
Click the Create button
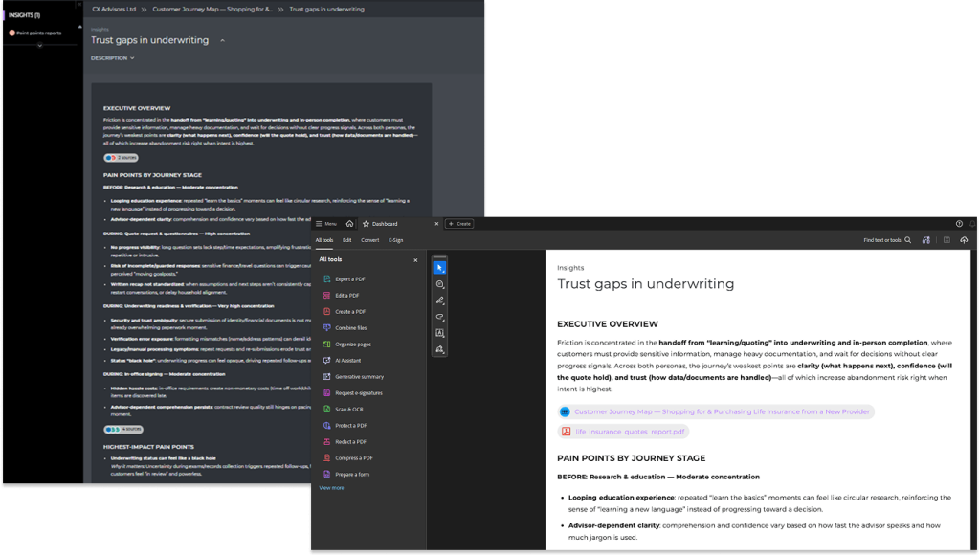click(x=458, y=223)
